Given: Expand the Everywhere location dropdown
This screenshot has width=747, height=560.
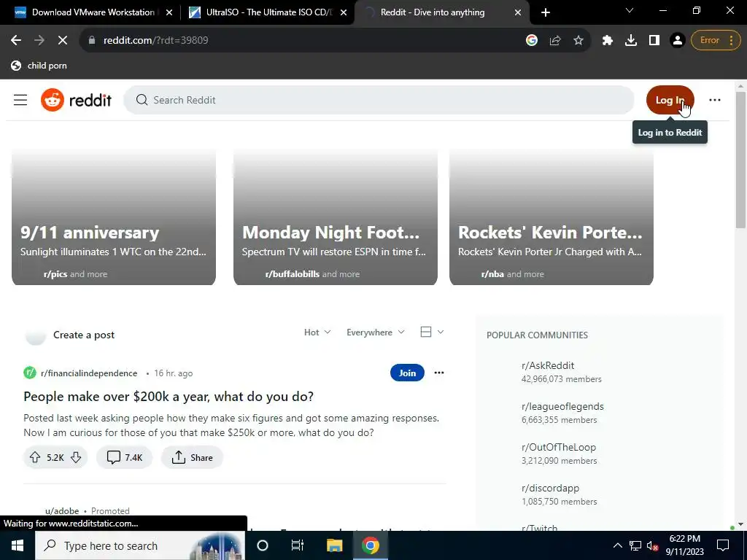Looking at the screenshot, I should click(376, 332).
